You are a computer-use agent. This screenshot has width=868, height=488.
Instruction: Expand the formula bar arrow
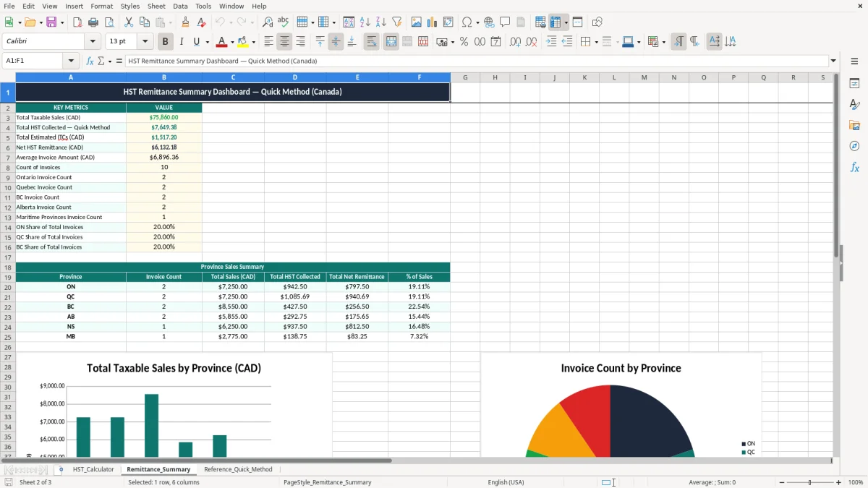(833, 61)
